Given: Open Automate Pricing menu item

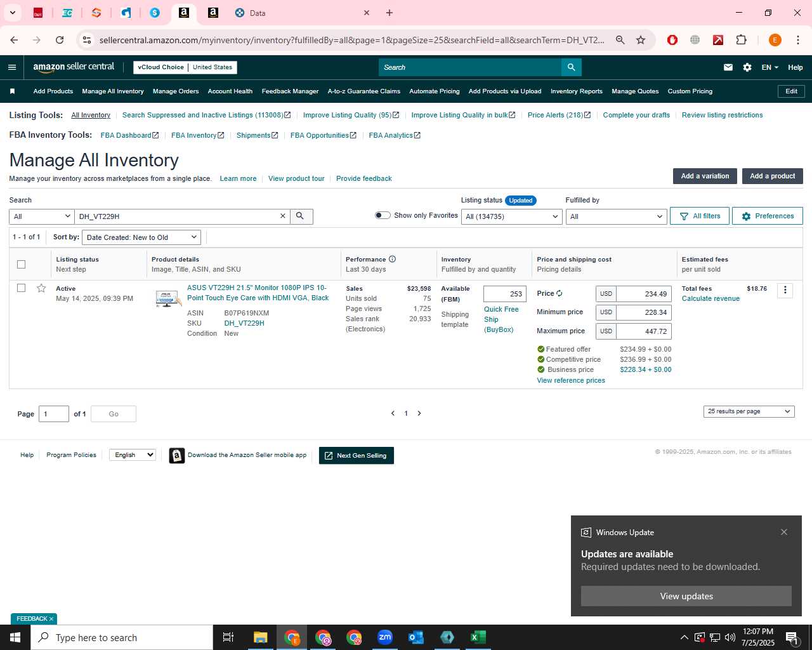Looking at the screenshot, I should click(x=435, y=91).
